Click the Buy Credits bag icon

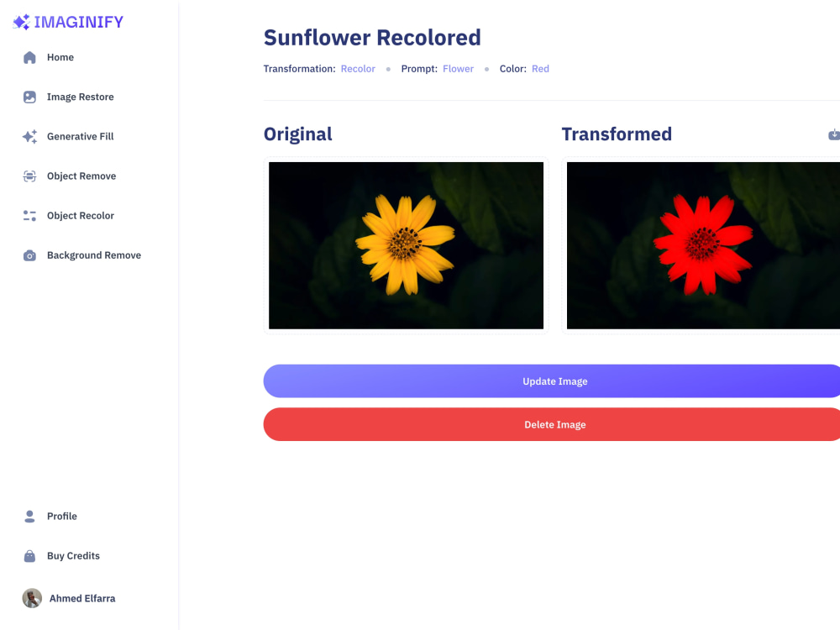29,556
